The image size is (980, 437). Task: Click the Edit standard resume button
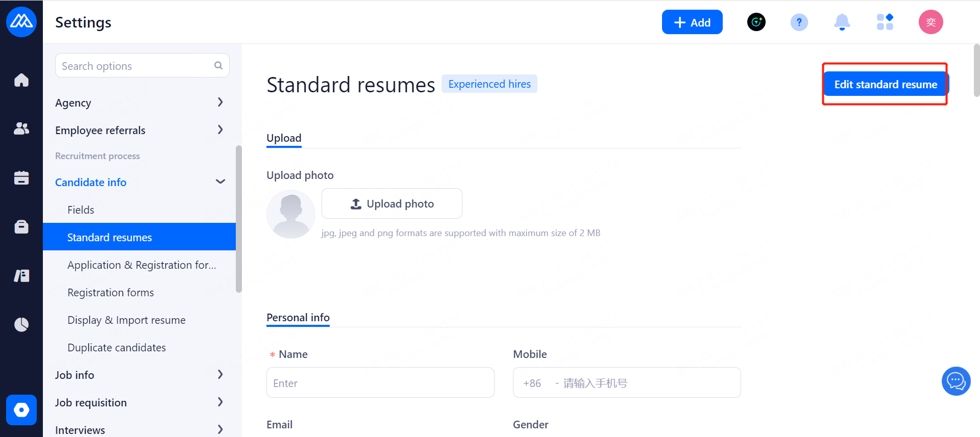click(x=885, y=85)
